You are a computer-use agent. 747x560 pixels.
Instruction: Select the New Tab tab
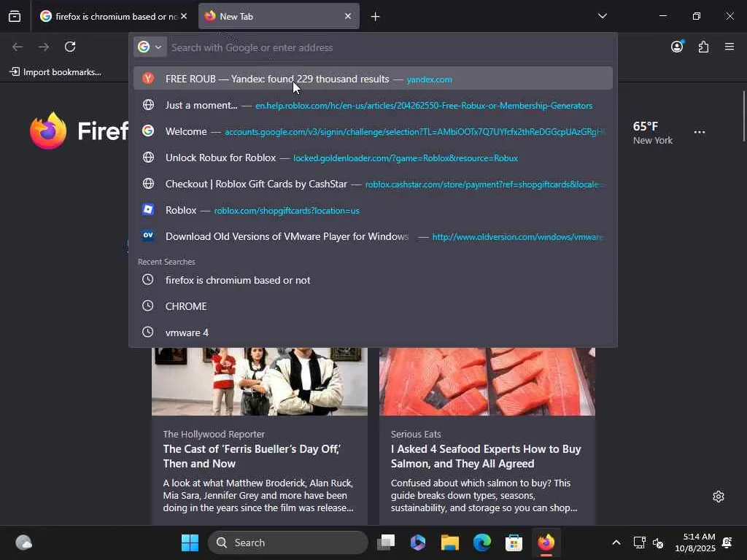[x=279, y=16]
